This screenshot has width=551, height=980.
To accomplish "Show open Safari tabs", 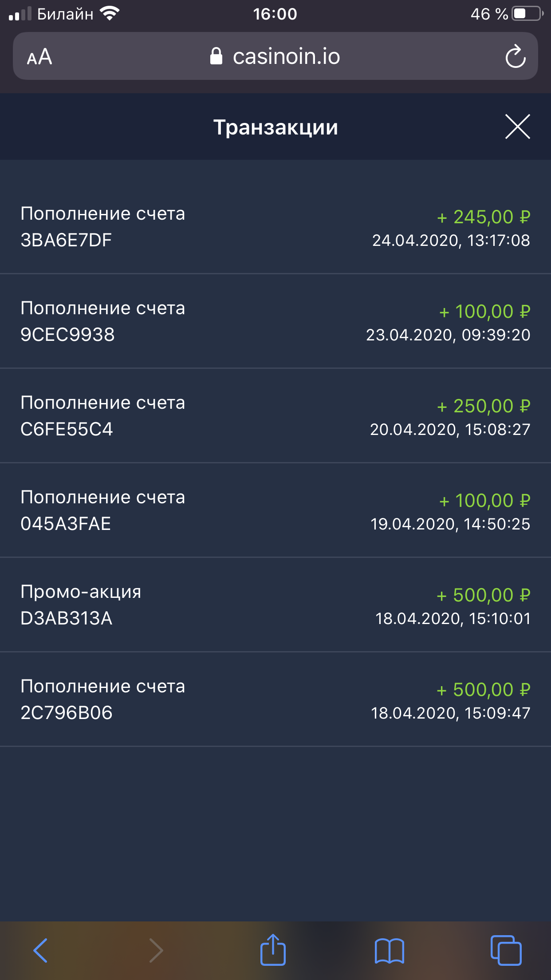I will point(506,950).
